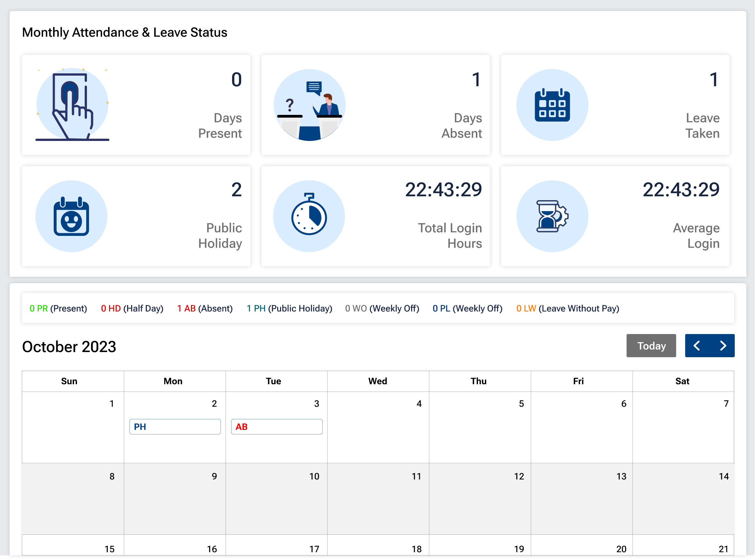Click the '0 PR (Present)' legend entry
756x558 pixels.
pyautogui.click(x=59, y=309)
